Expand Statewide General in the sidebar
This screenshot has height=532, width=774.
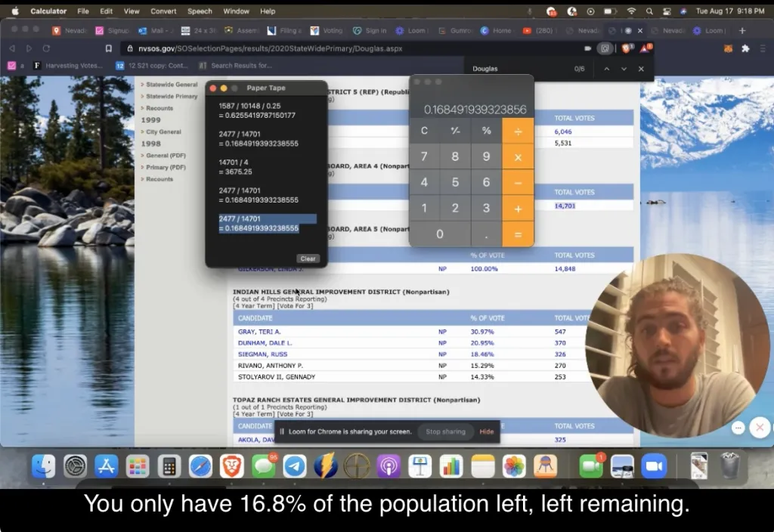pos(172,85)
